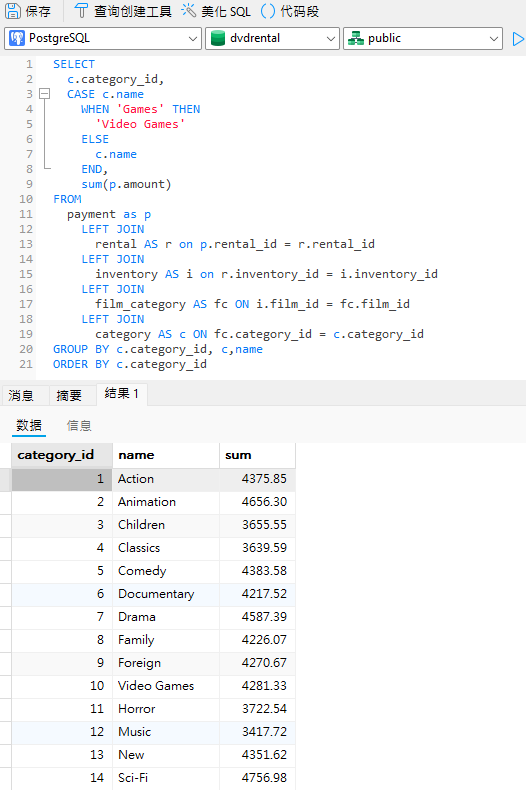Click the sum value 4383.58

(x=257, y=571)
